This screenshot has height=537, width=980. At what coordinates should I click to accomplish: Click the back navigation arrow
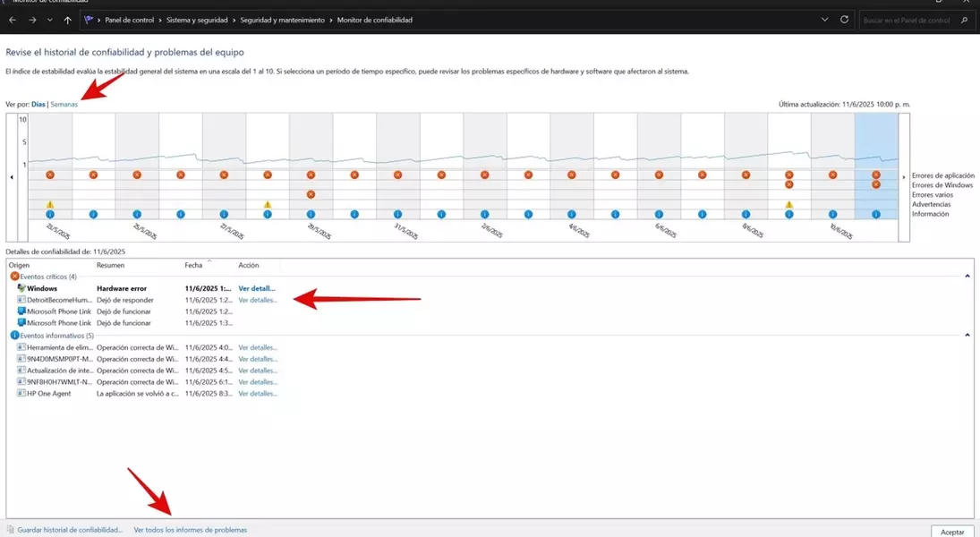click(x=13, y=20)
